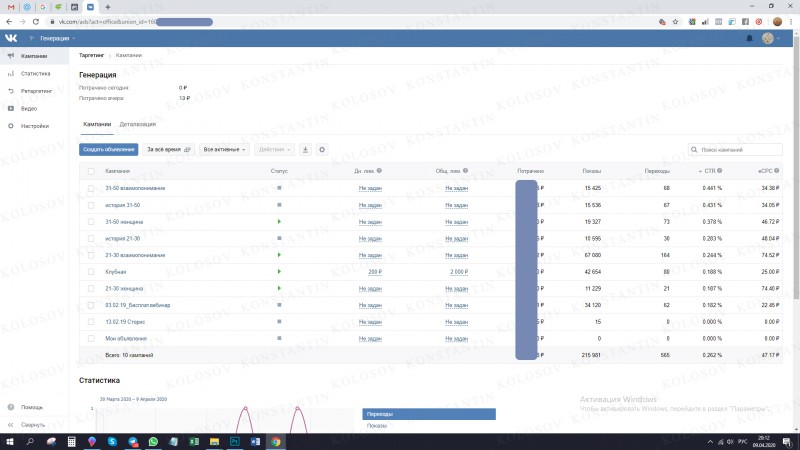Click the VK logo in the header
Screen dimensions: 800x450
[x=11, y=38]
